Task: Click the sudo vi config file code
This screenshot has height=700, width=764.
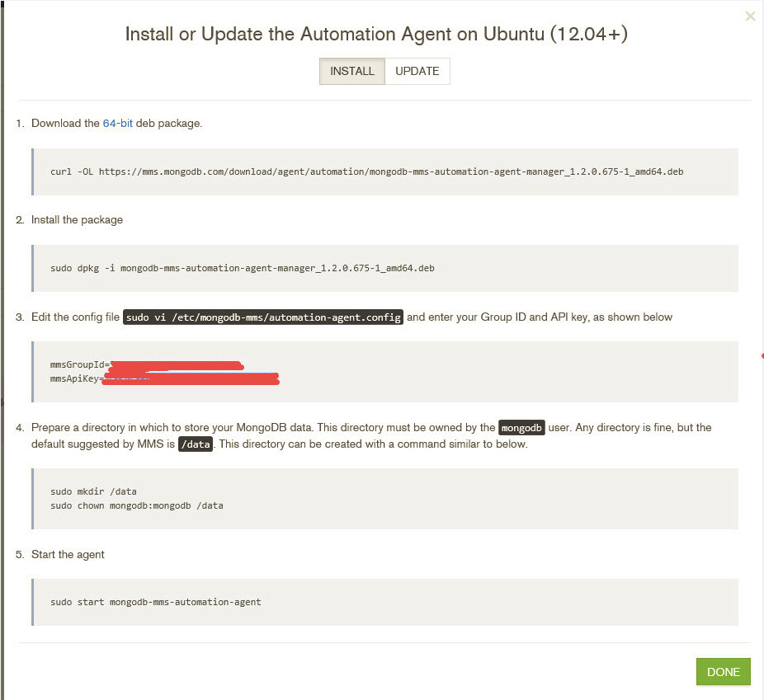Action: pyautogui.click(x=263, y=317)
